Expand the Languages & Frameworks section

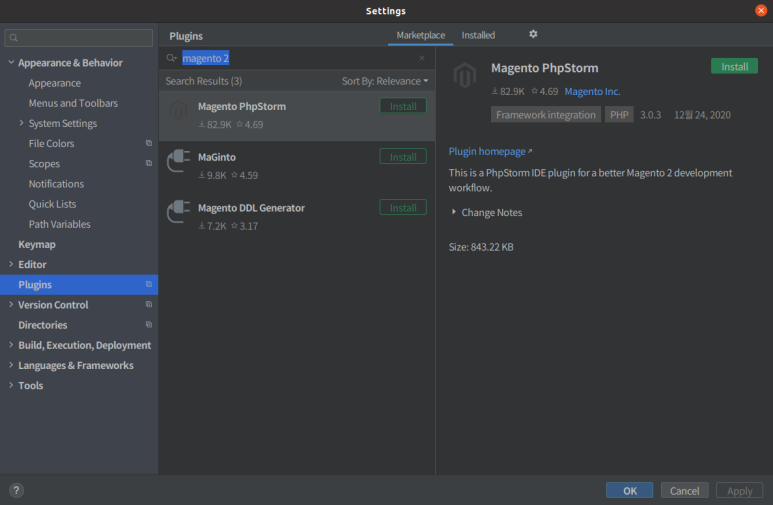point(11,365)
